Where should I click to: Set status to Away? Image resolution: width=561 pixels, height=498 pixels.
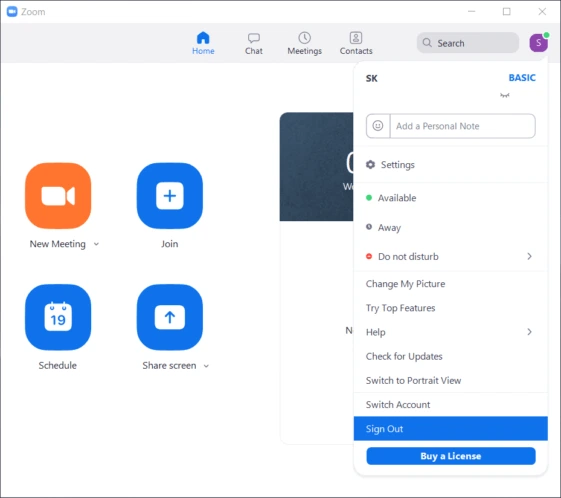coord(450,227)
